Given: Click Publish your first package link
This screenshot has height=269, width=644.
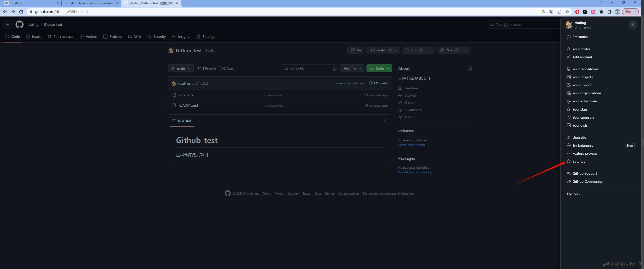Looking at the screenshot, I should tap(415, 172).
